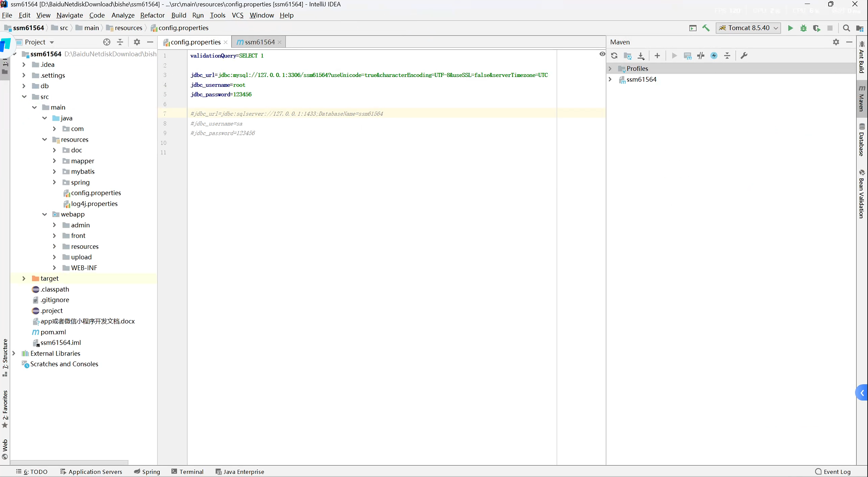
Task: Locate current file in Project tree
Action: (107, 42)
